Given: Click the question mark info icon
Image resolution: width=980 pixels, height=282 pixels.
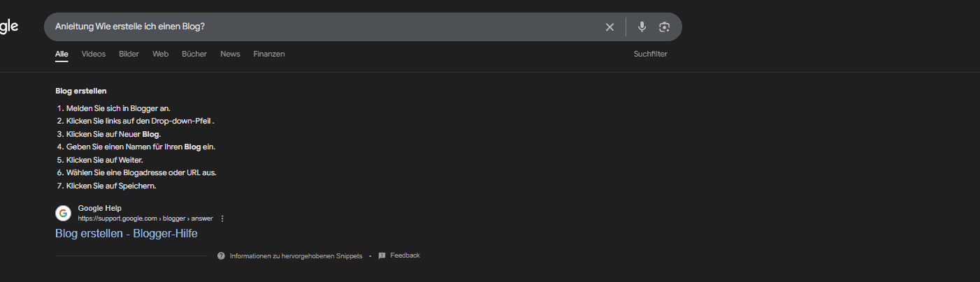Looking at the screenshot, I should pyautogui.click(x=221, y=255).
